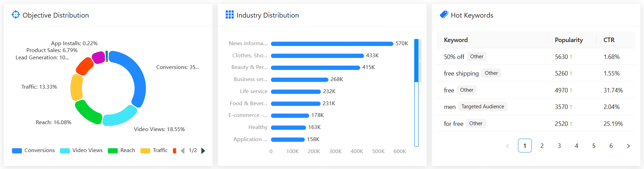Click the News information bar

(332, 44)
